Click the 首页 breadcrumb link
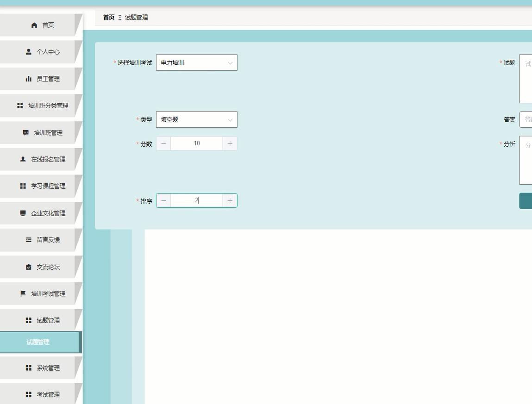Viewport: 532px width, 404px height. pos(108,17)
